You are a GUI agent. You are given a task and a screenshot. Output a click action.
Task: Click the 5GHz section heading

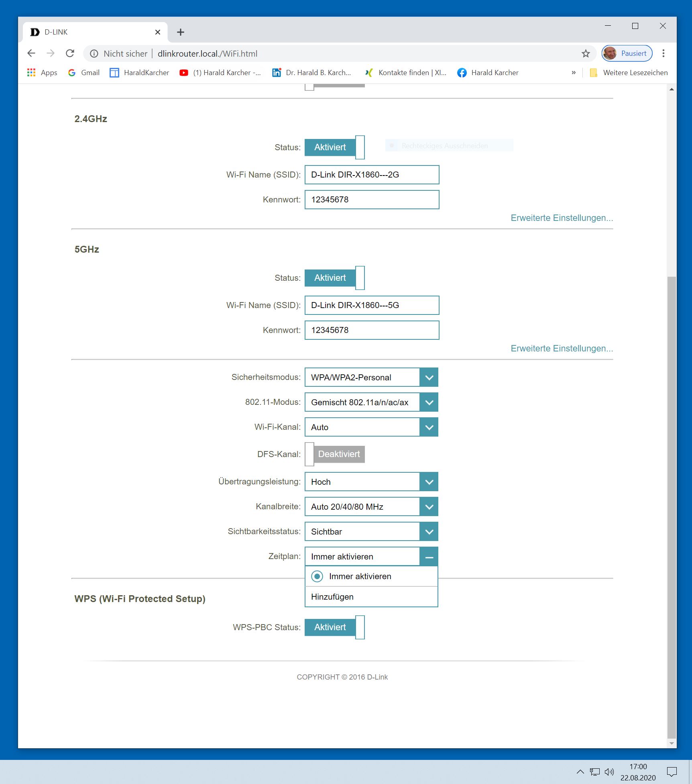pyautogui.click(x=87, y=249)
